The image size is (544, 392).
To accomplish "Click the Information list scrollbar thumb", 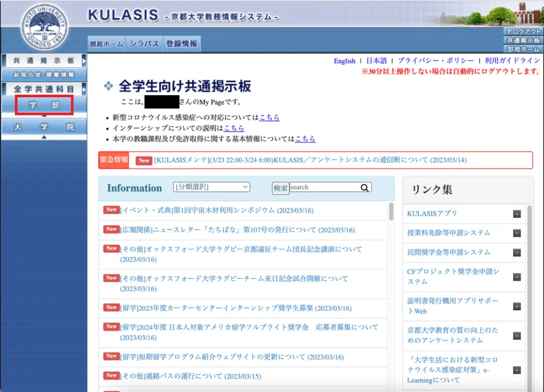I will 391,211.
